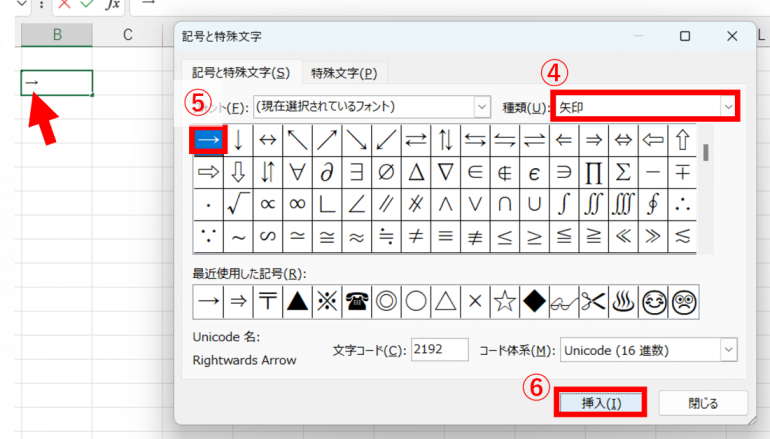Select the identical-to ≡ symbol
This screenshot has width=770, height=439.
click(445, 237)
